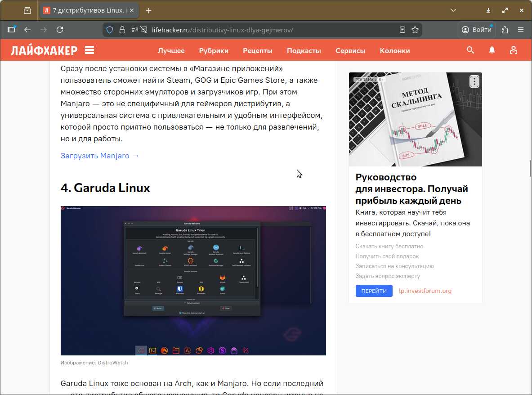
Task: Open the Рецепты menu item
Action: 258,50
